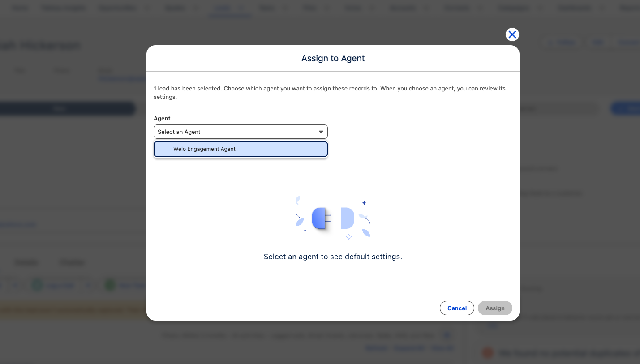
Task: Close the Assign to Agent dialog
Action: (x=512, y=34)
